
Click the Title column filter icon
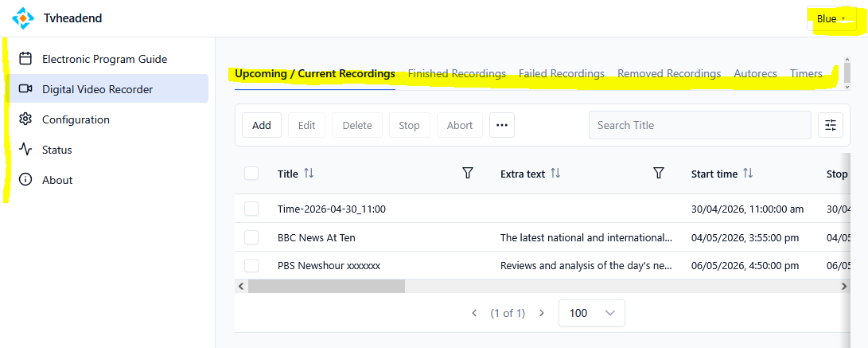[468, 174]
